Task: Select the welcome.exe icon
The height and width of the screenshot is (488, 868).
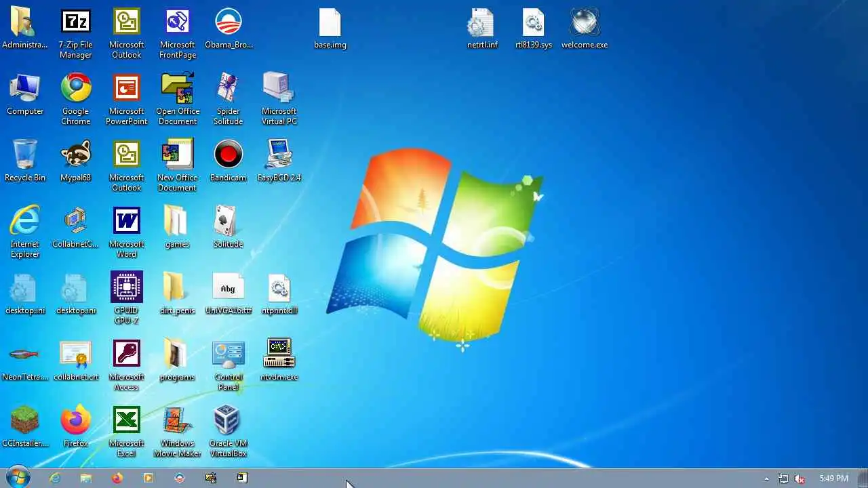Action: coord(585,28)
